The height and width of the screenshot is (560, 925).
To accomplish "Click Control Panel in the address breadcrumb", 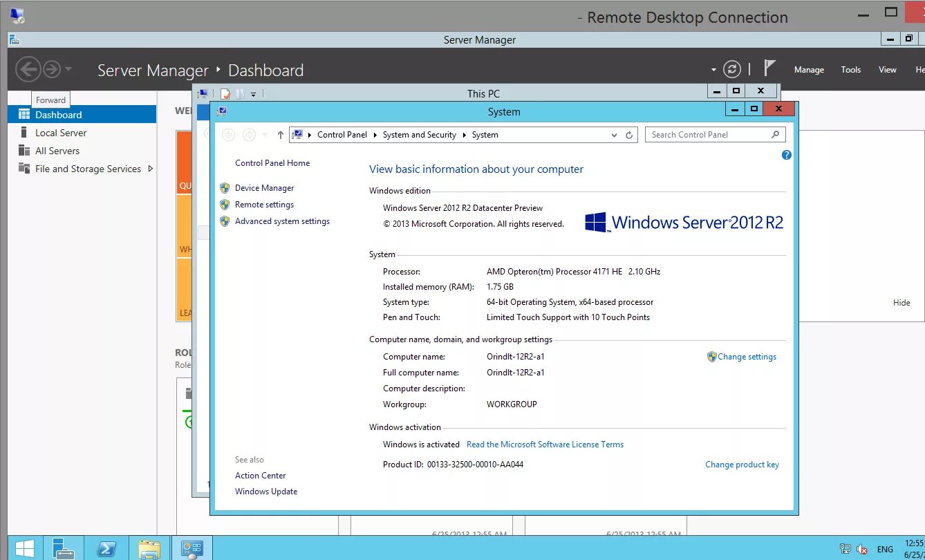I will tap(342, 135).
